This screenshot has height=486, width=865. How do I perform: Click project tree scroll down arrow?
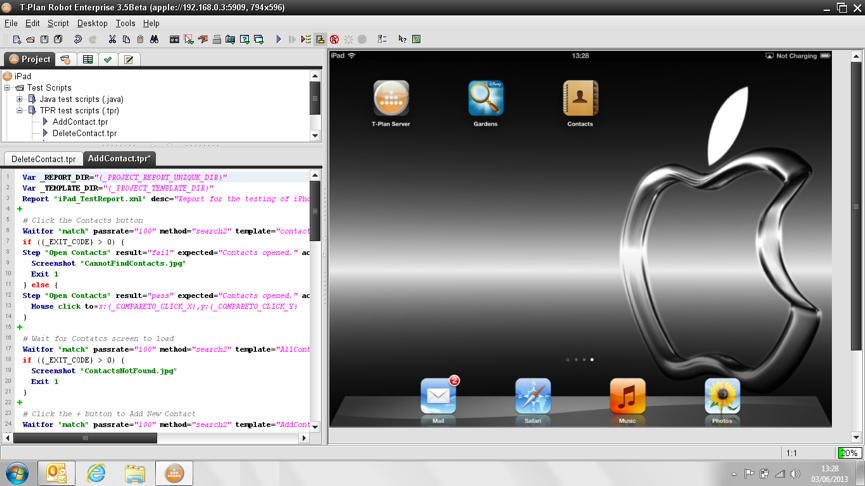(315, 135)
